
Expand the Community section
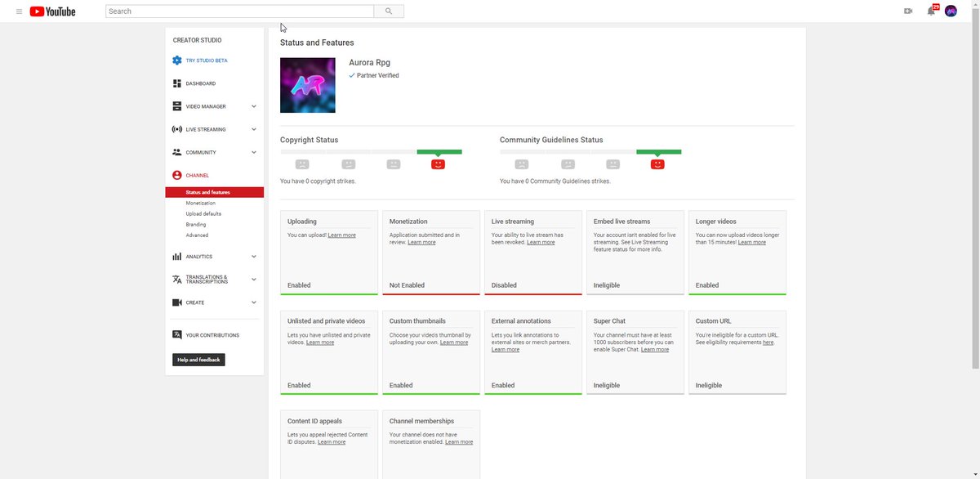pyautogui.click(x=254, y=152)
